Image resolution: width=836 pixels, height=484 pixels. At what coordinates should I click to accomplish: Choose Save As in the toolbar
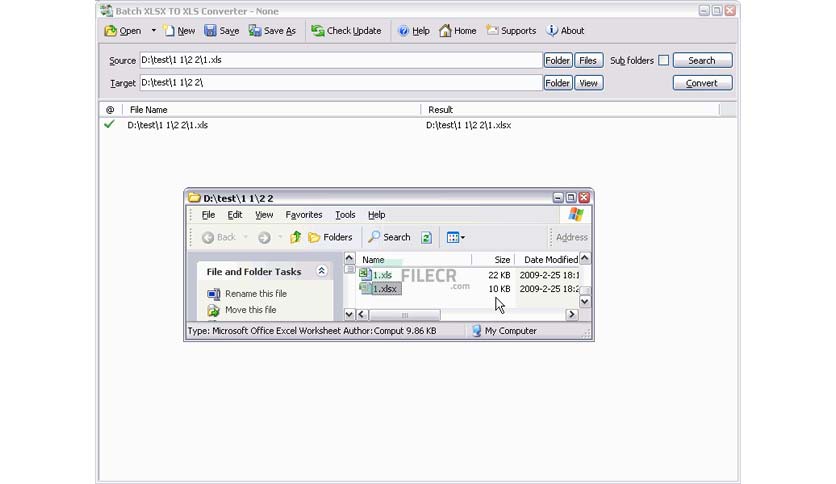[272, 30]
